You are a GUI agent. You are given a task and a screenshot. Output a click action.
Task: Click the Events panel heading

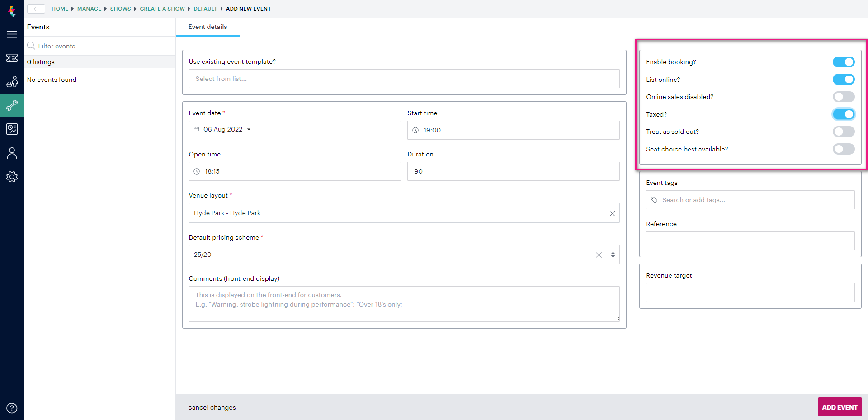click(38, 27)
